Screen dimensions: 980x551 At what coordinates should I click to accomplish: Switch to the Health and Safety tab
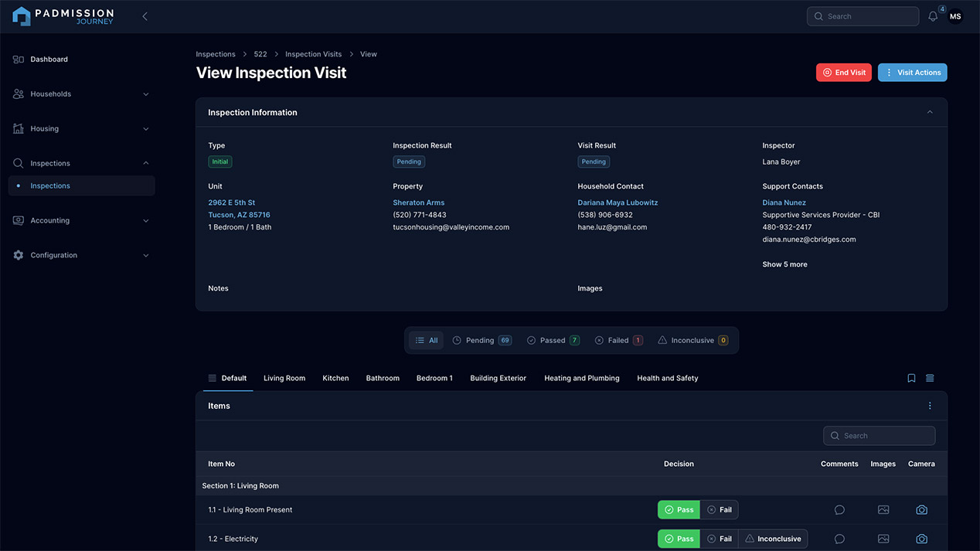668,379
